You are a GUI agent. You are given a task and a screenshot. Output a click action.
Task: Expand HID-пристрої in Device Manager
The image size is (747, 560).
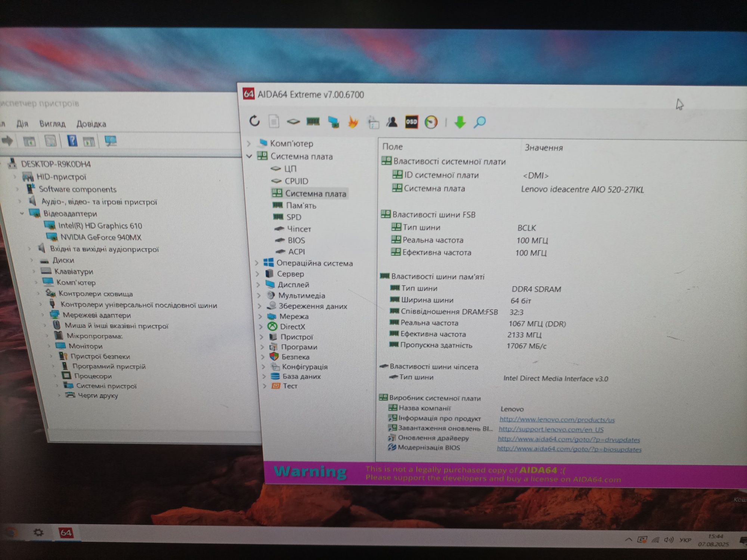click(x=15, y=176)
